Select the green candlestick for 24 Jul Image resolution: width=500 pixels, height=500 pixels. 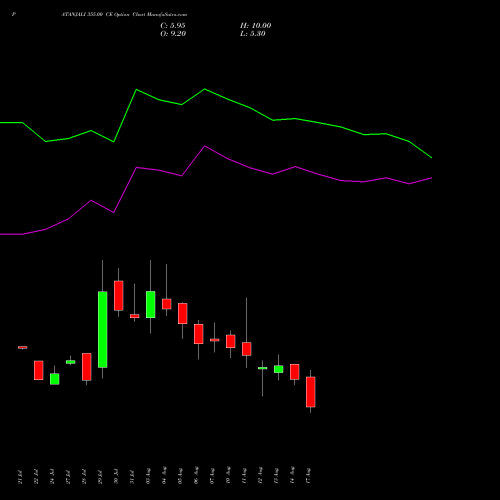coord(55,379)
